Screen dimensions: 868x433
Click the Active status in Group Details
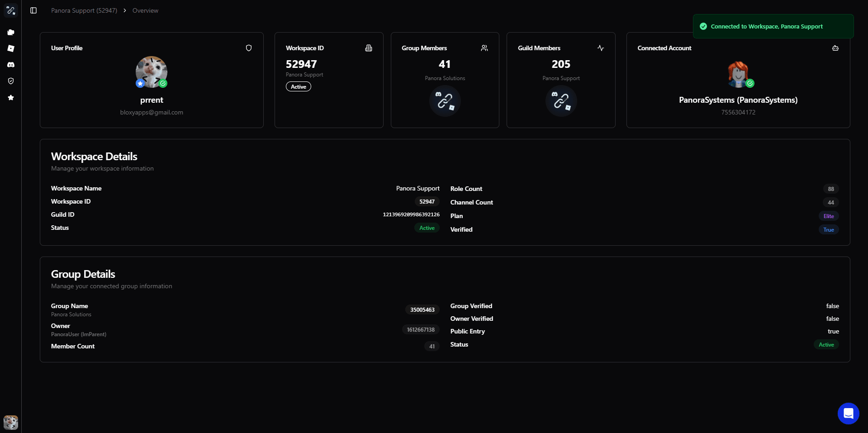click(x=826, y=344)
